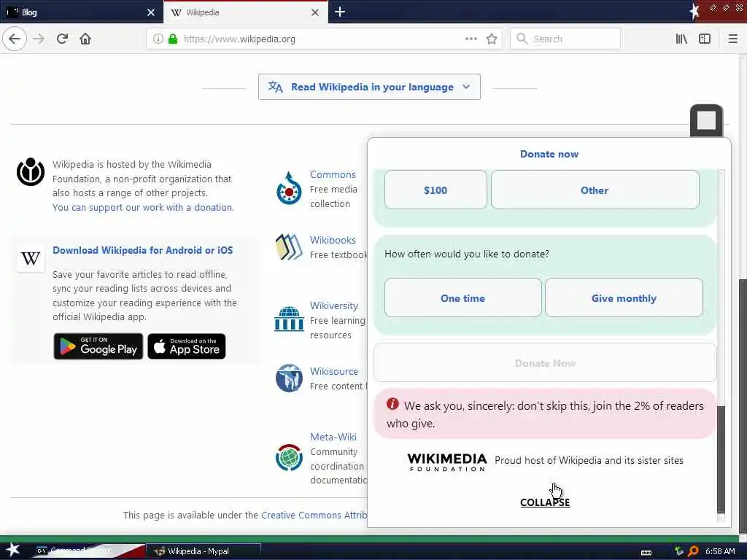Toggle the sidebar view icon
Image resolution: width=747 pixels, height=560 pixels.
tap(705, 39)
